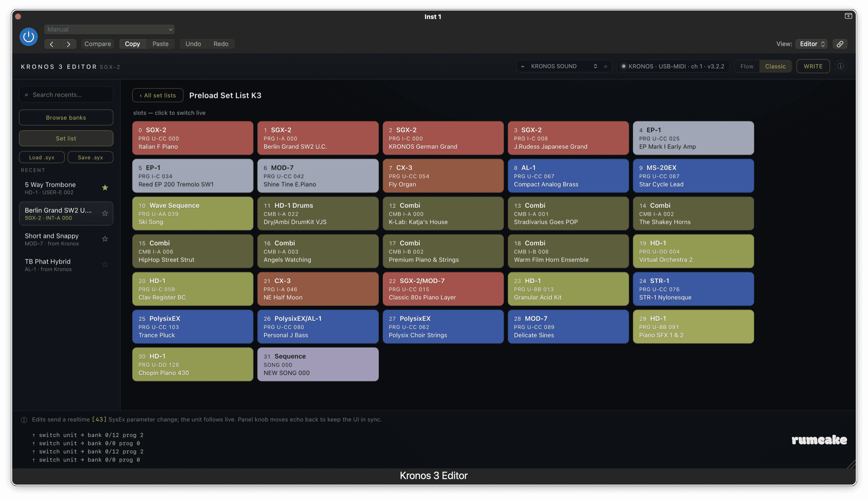Select slot 5 Reed EP 200 Tremolo SW1
Screen dimensions: 868x499
tap(193, 176)
